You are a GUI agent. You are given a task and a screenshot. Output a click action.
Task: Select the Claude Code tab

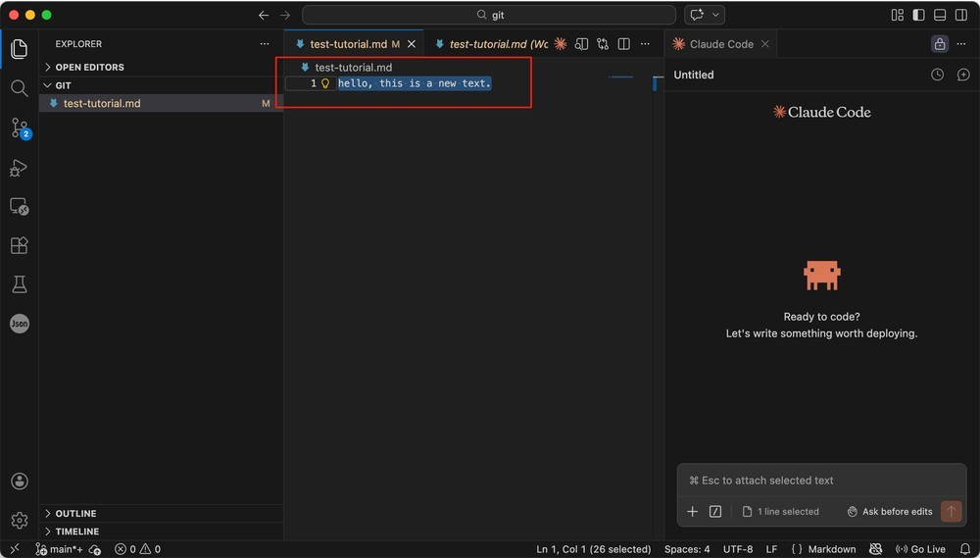[721, 44]
